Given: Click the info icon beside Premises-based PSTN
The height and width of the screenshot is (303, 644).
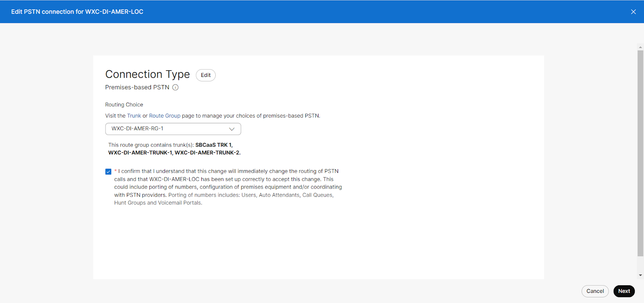Looking at the screenshot, I should (x=175, y=87).
